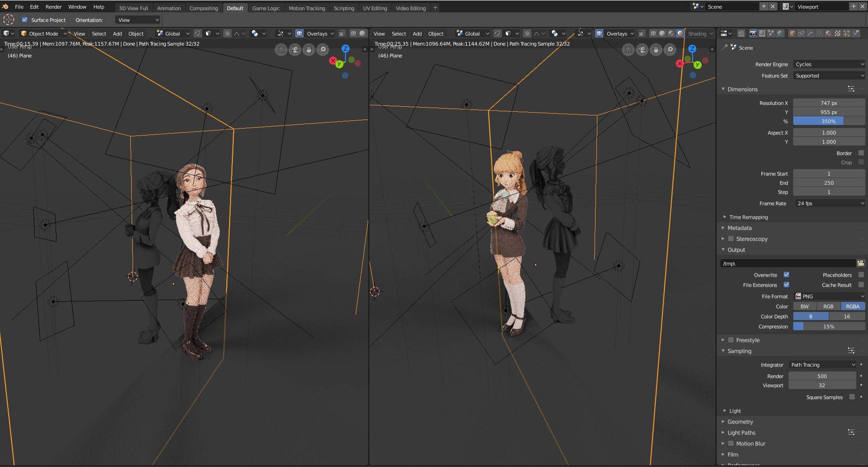The image size is (868, 467).
Task: Click the pan hand icon in left viewport
Action: (x=309, y=50)
